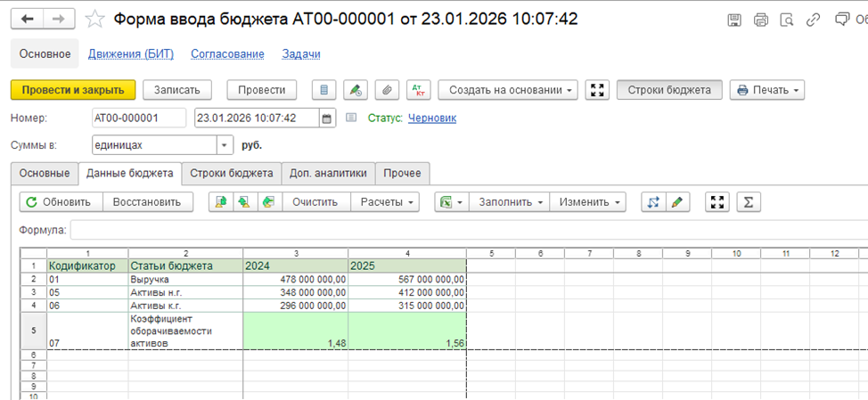This screenshot has height=400, width=868.
Task: Click the printer icon in title bar
Action: 761,20
